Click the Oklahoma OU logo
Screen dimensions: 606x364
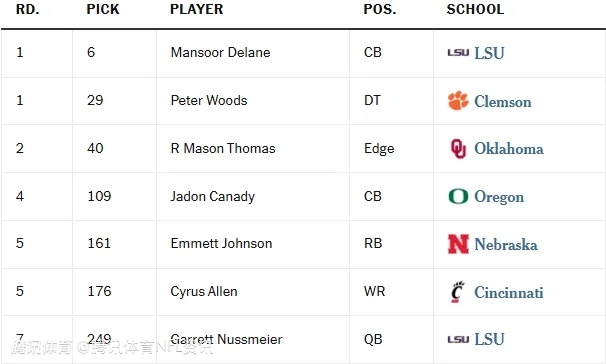tap(458, 148)
